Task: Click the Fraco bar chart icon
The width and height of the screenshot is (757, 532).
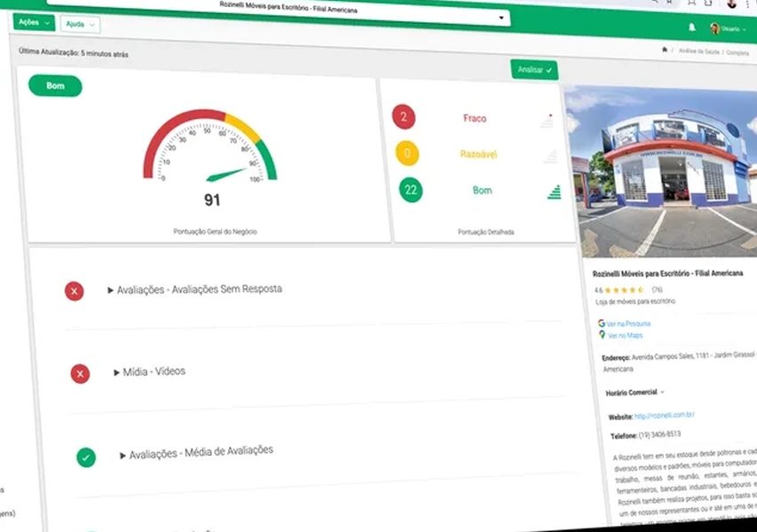Action: [x=547, y=121]
